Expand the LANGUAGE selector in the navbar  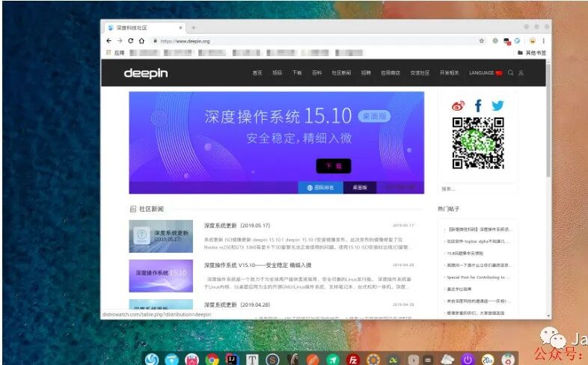coord(486,73)
